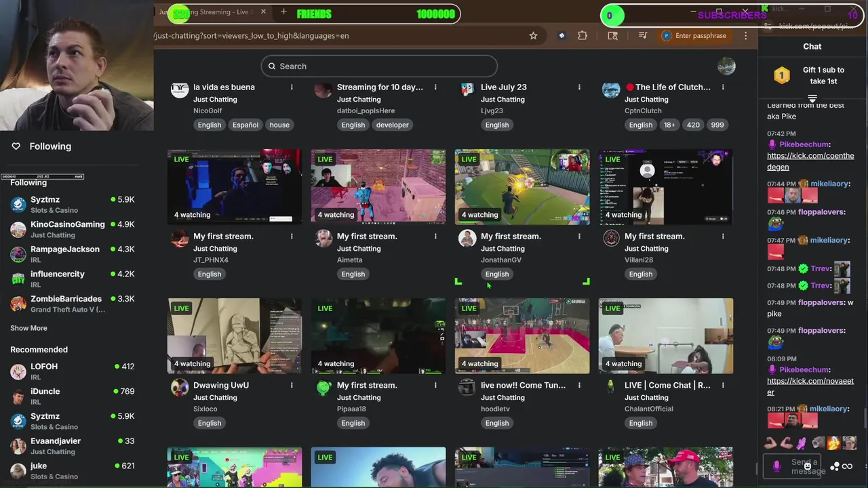Expand the gift leaderboard chevron in chat

(812, 99)
